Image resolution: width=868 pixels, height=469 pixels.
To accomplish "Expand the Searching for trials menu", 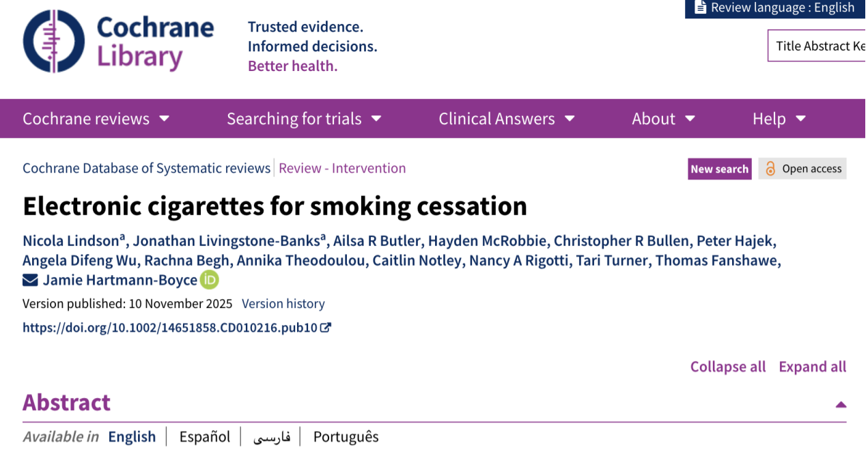I will tap(304, 119).
